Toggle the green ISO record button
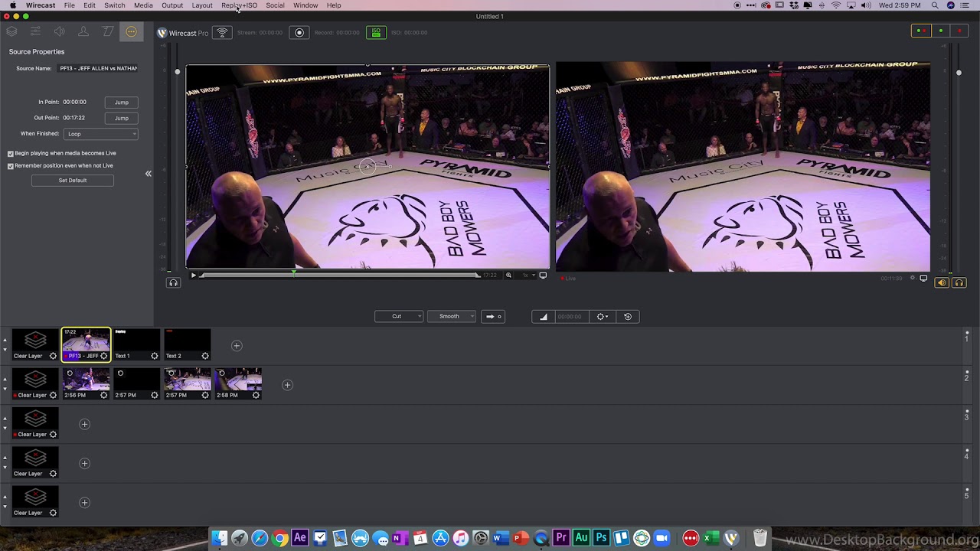Image resolution: width=980 pixels, height=551 pixels. pyautogui.click(x=376, y=33)
